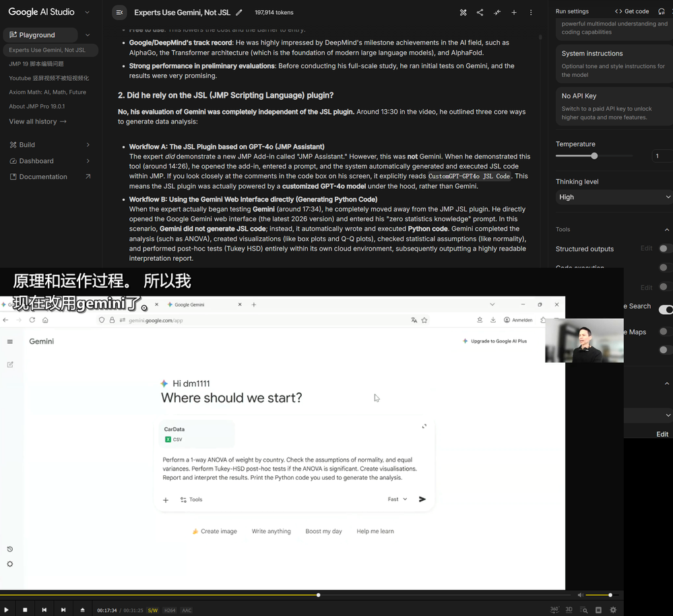Toggle 360 video mode in player

[x=554, y=609]
